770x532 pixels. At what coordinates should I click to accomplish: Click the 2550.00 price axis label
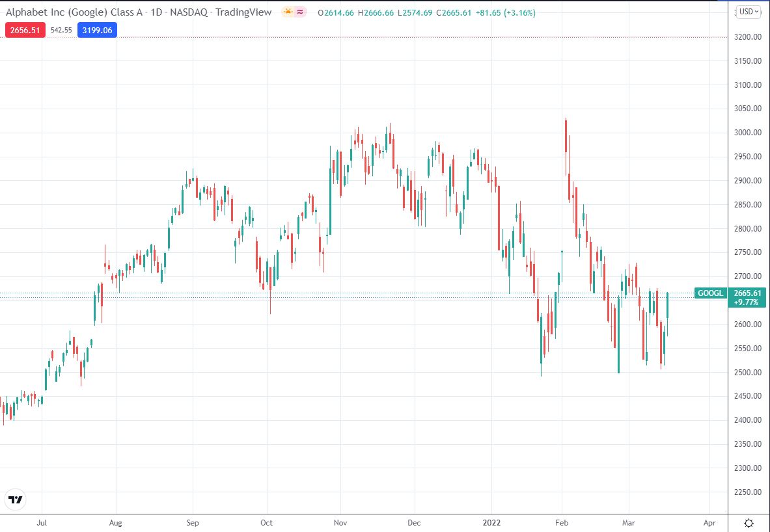[748, 349]
